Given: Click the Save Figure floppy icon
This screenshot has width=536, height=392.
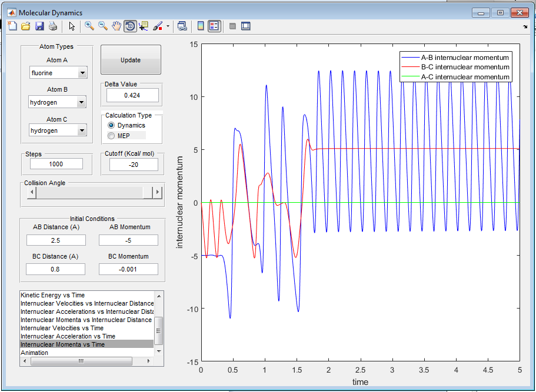Looking at the screenshot, I should point(39,26).
